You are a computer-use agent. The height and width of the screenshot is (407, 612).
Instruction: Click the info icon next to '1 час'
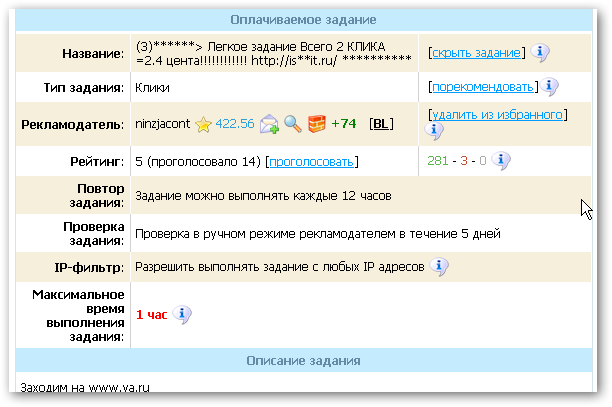pyautogui.click(x=181, y=314)
